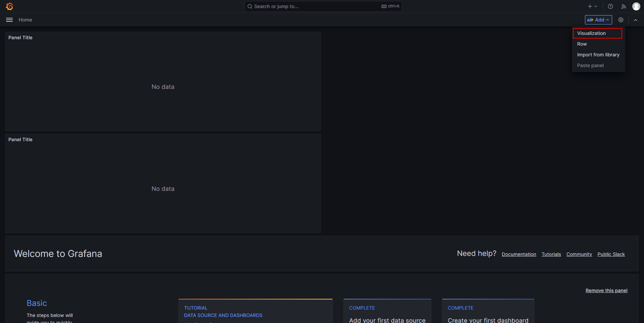
Task: Choose Import from library option
Action: coord(598,55)
